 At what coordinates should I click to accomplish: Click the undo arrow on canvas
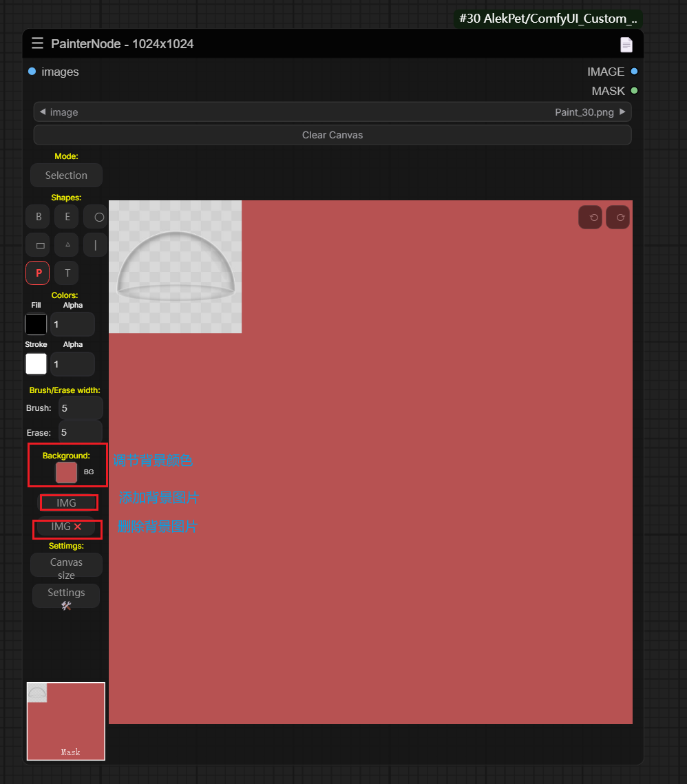[591, 218]
